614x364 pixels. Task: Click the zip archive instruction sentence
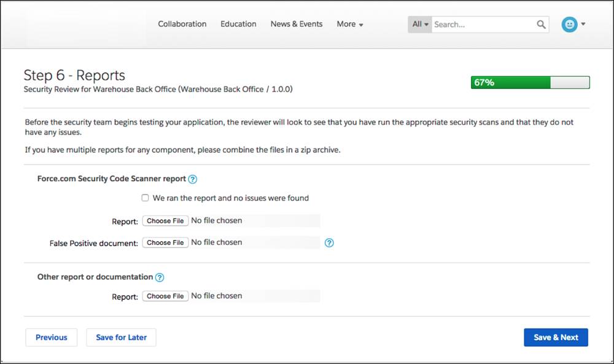point(182,150)
